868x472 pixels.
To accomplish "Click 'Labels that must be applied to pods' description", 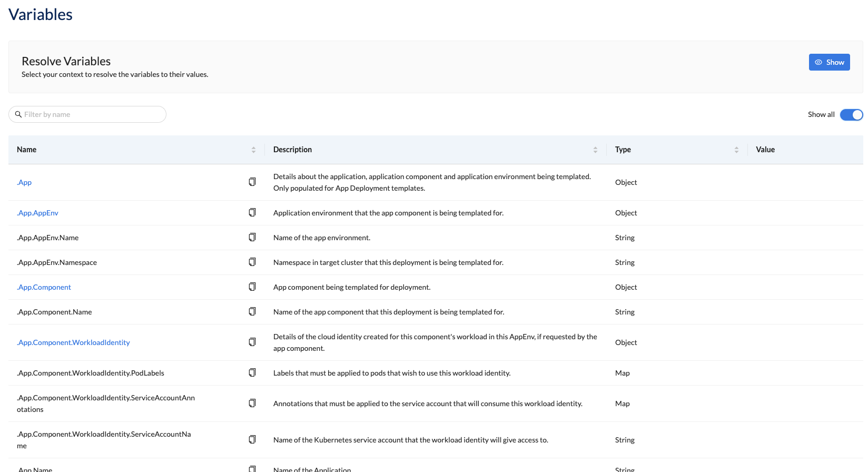I will [x=392, y=373].
